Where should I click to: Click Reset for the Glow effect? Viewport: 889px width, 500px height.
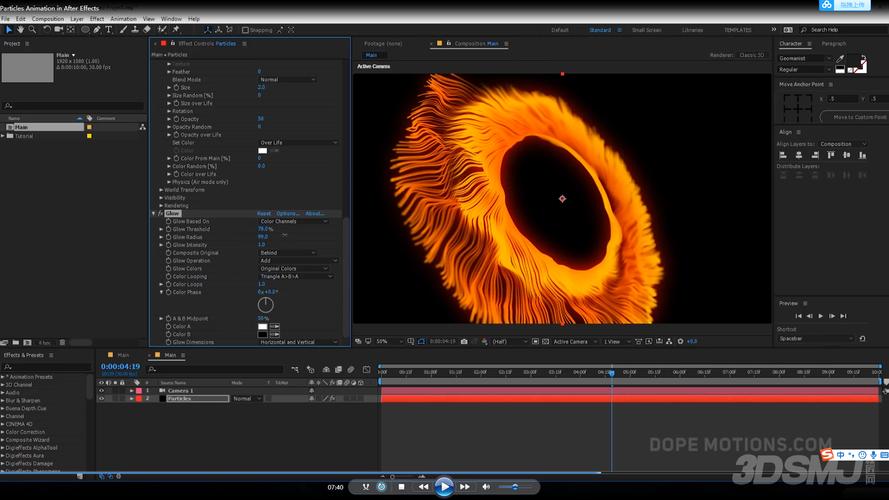(264, 214)
